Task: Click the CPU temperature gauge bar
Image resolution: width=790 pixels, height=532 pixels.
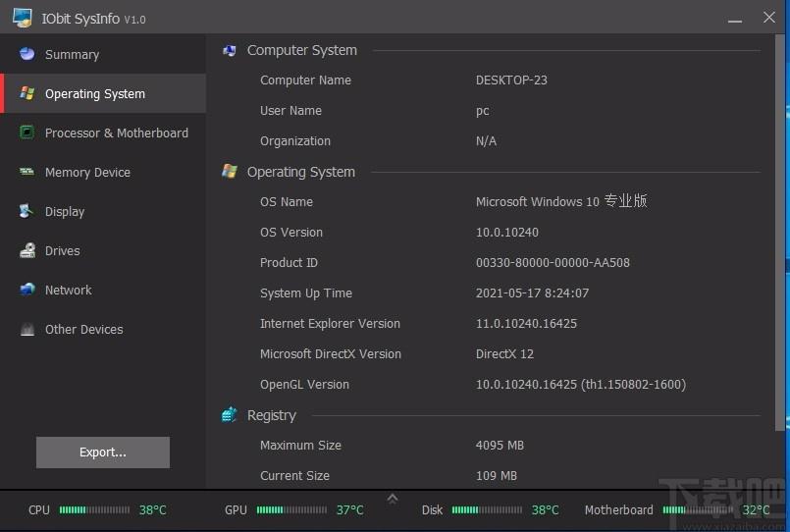Action: coord(94,510)
